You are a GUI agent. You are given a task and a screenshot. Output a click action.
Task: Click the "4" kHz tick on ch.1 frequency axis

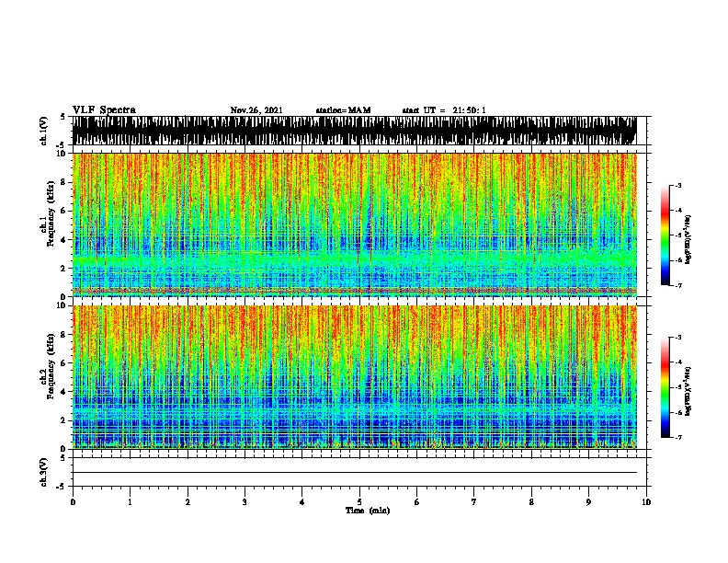pos(65,240)
